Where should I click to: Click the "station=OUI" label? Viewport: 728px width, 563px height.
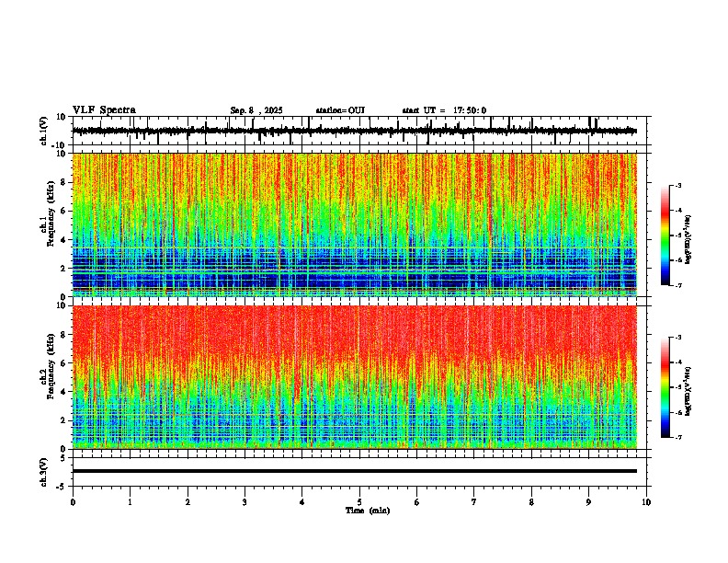pyautogui.click(x=340, y=110)
